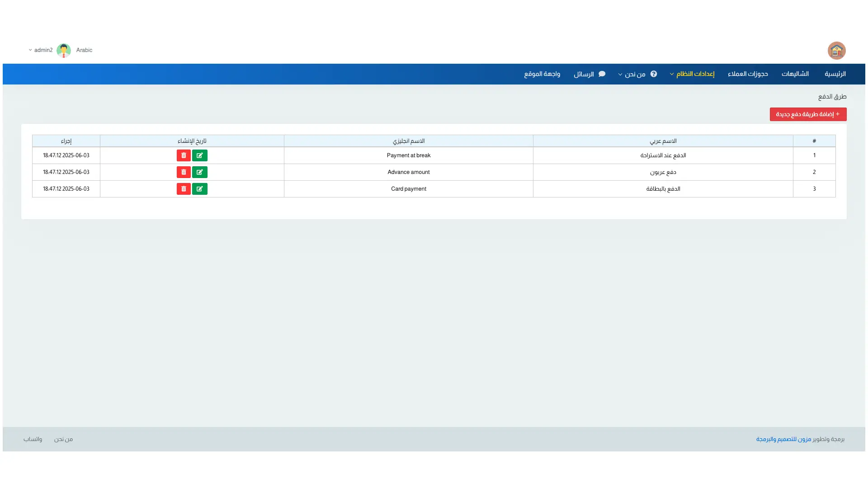Open the الشاليهات menu item
Image resolution: width=868 pixels, height=488 pixels.
[x=795, y=74]
